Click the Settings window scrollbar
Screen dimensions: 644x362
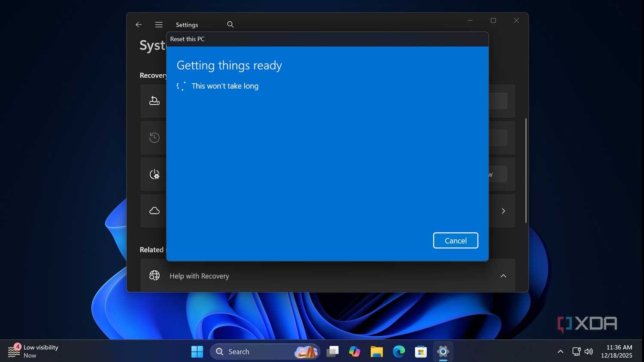coord(526,170)
